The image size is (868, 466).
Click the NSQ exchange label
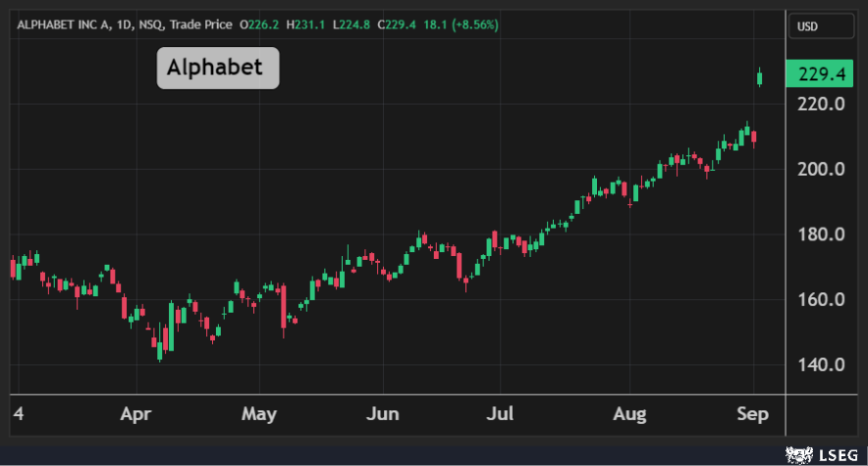151,24
